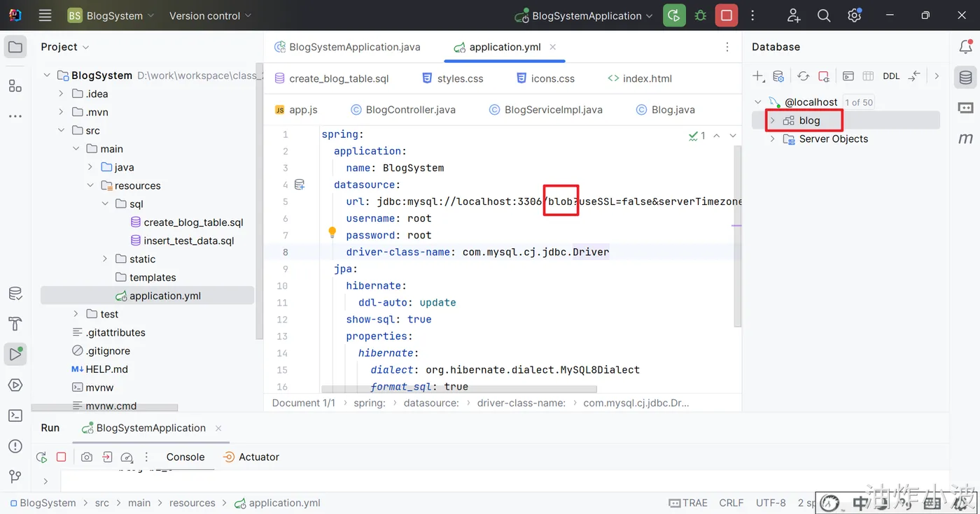980x514 pixels.
Task: Expand the test folder
Action: tap(76, 314)
